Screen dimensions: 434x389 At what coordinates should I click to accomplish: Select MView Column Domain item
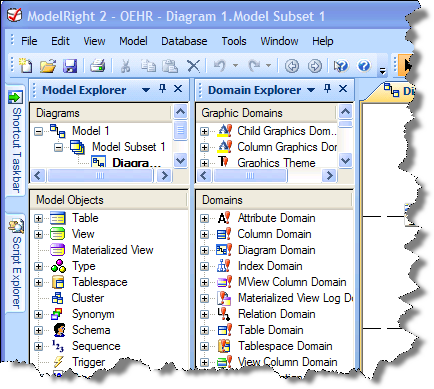point(292,282)
